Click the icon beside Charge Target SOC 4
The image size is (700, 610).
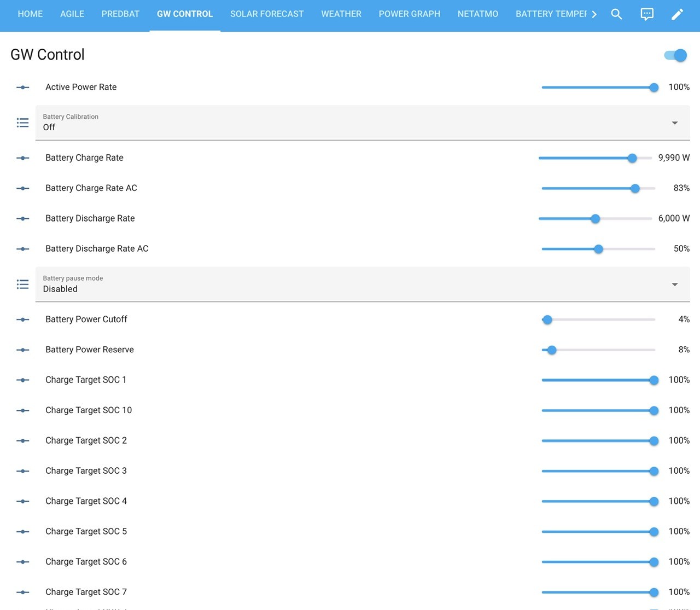[x=22, y=501]
